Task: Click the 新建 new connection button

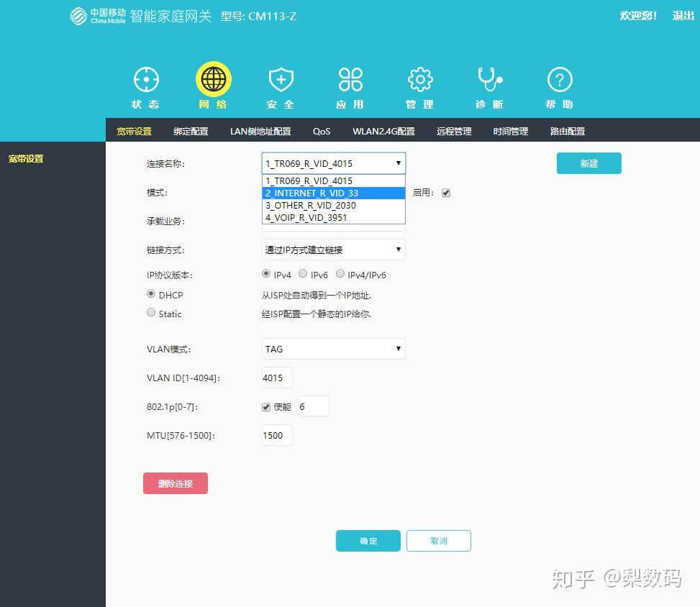Action: pos(588,163)
